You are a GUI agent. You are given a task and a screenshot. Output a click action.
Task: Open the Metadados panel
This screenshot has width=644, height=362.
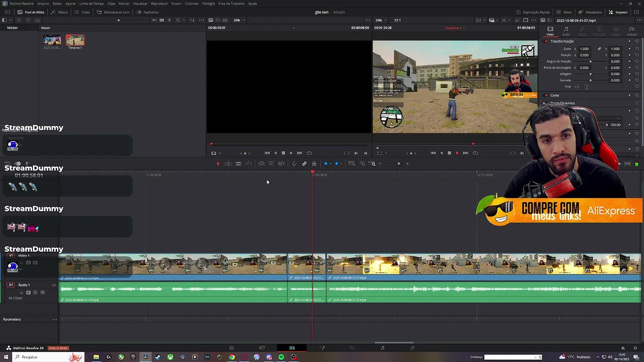pos(590,12)
